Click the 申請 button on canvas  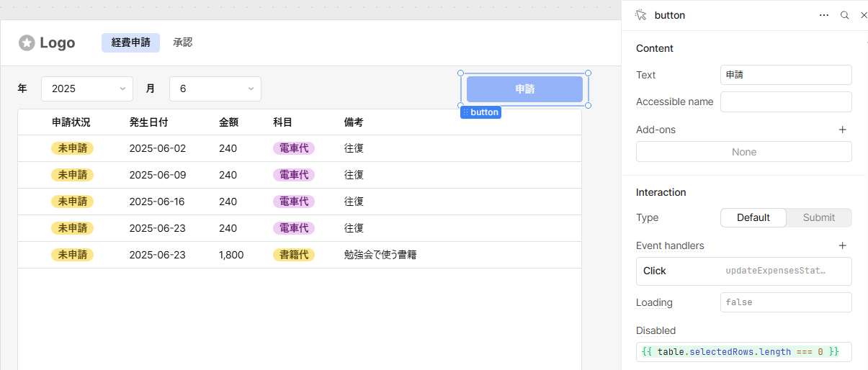[x=524, y=89]
